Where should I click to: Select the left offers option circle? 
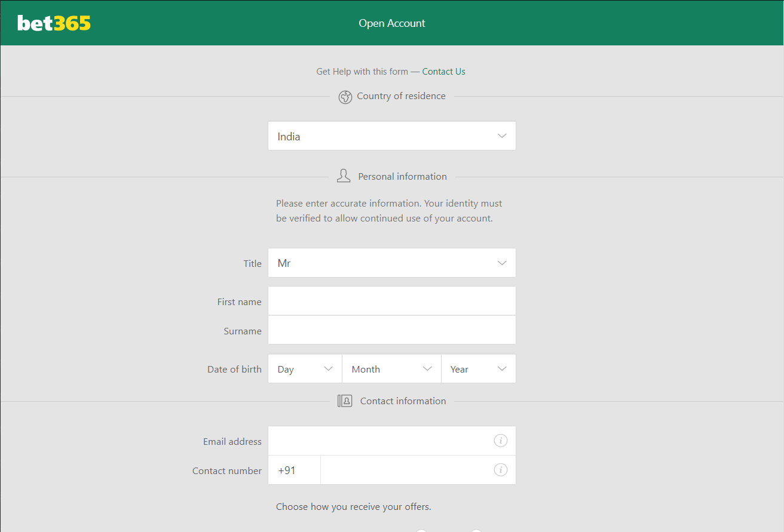tap(421, 530)
